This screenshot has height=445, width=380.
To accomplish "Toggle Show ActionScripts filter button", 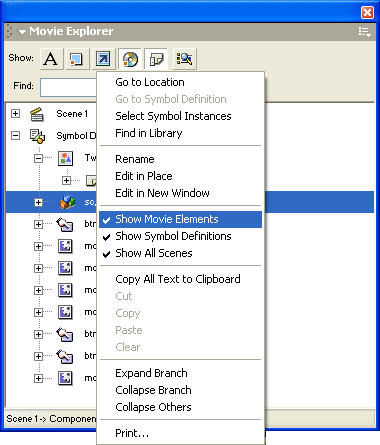I will pos(104,59).
